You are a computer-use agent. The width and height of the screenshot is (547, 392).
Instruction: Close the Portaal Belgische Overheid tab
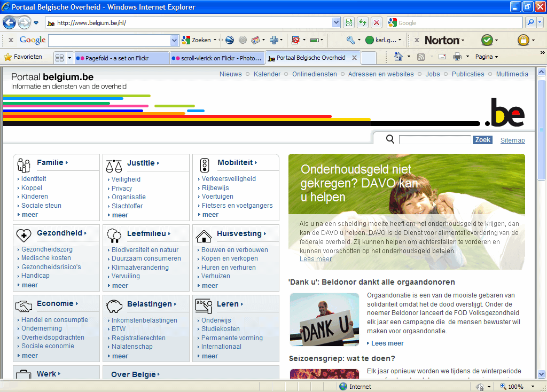(x=355, y=58)
